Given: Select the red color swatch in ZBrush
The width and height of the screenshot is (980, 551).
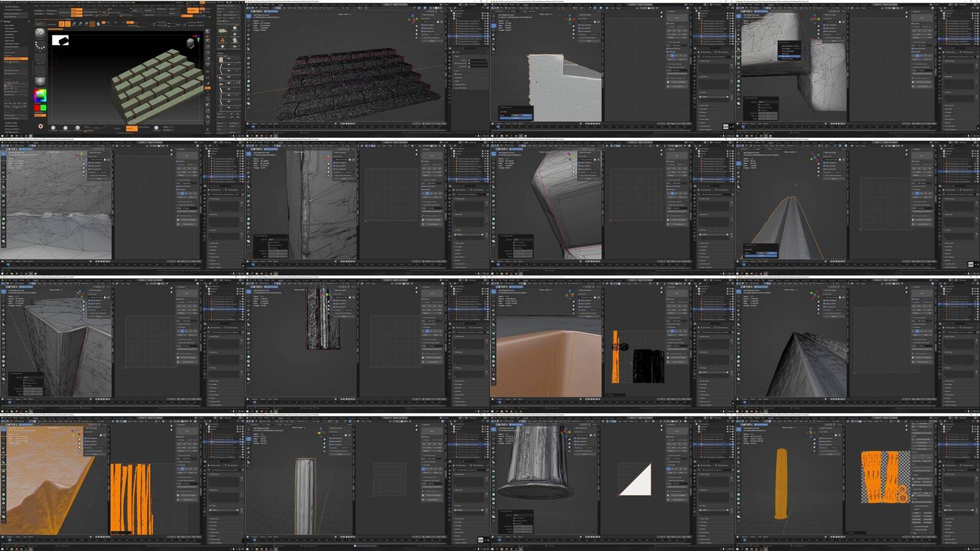Looking at the screenshot, I should pos(37,108).
